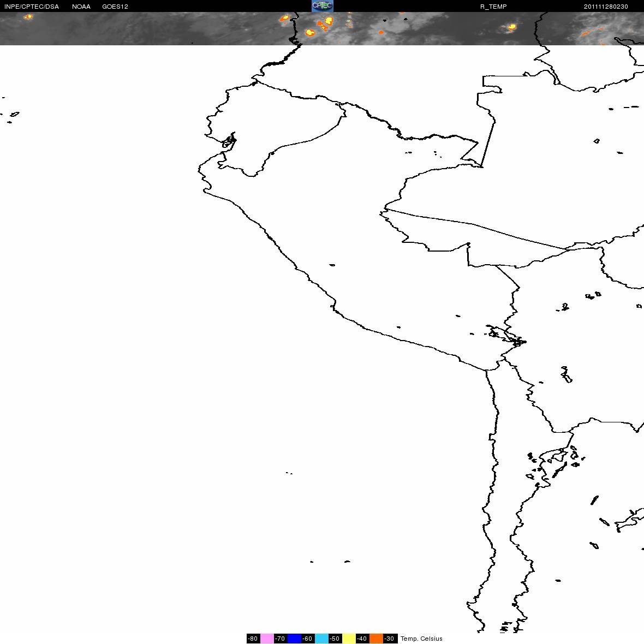Click the -80 temperature legend label

[253, 638]
